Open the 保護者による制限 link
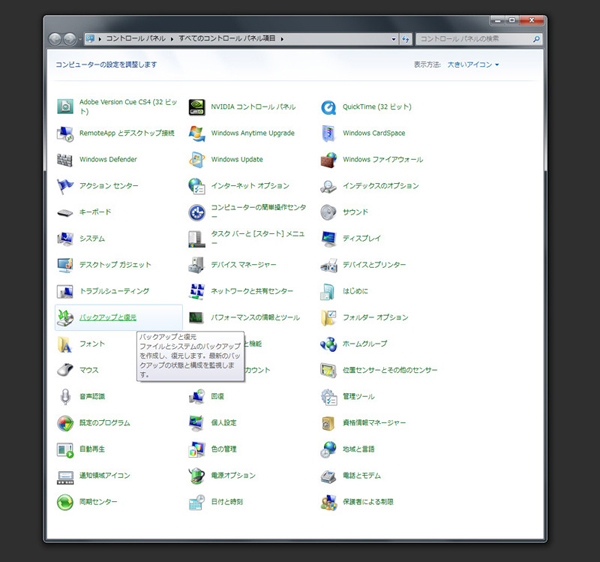 (x=368, y=502)
